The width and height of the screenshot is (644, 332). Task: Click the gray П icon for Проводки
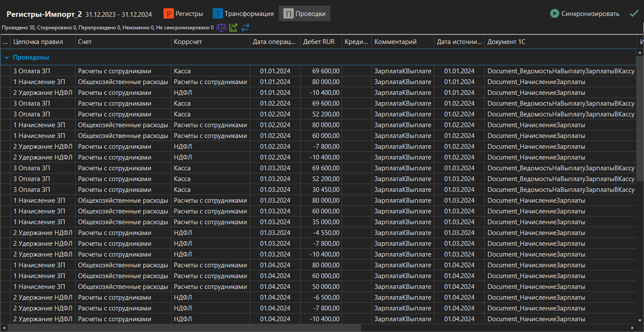(x=289, y=14)
